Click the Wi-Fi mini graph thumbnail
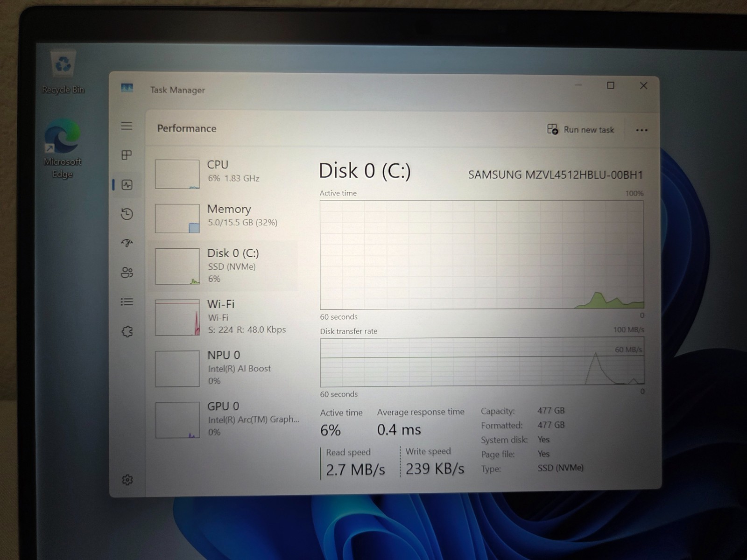Image resolution: width=747 pixels, height=560 pixels. point(177,317)
